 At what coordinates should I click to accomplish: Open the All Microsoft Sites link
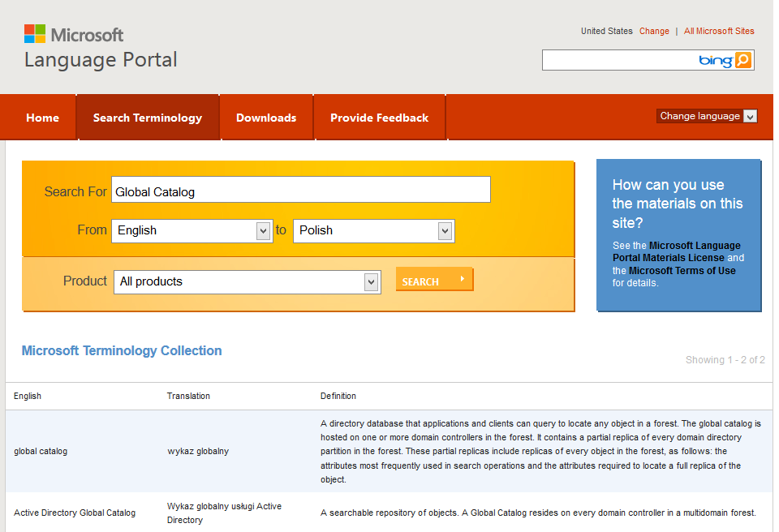(719, 31)
